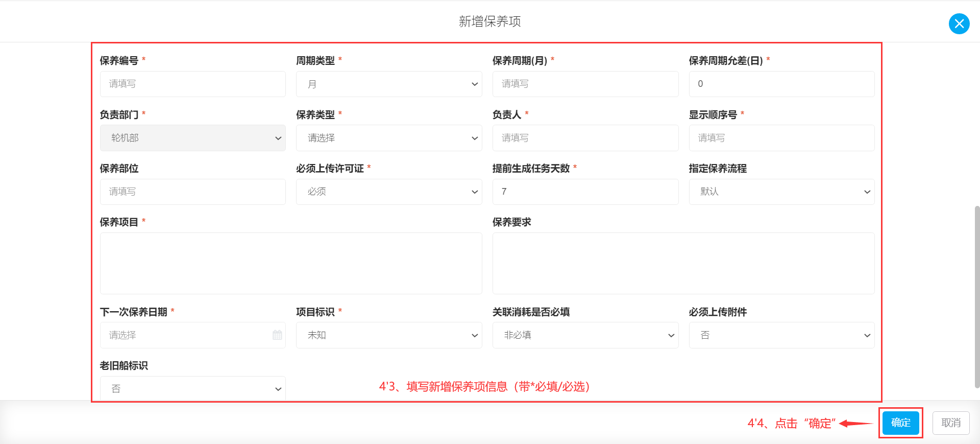The height and width of the screenshot is (444, 980).
Task: Click the 确定 confirm button
Action: coord(901,423)
